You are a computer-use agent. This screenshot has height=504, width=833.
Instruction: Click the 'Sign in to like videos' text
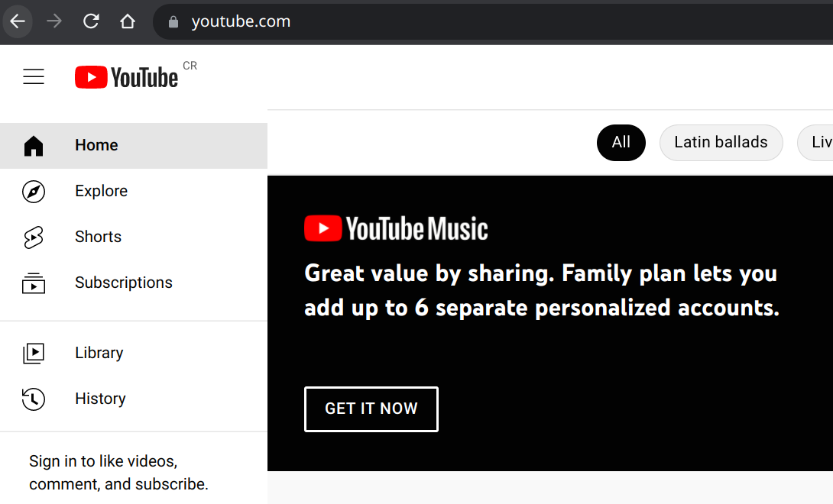118,473
